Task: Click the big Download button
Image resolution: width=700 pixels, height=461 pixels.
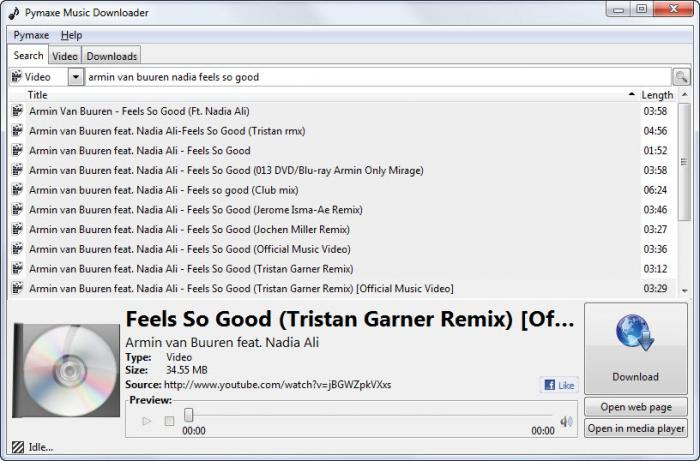Action: 636,349
